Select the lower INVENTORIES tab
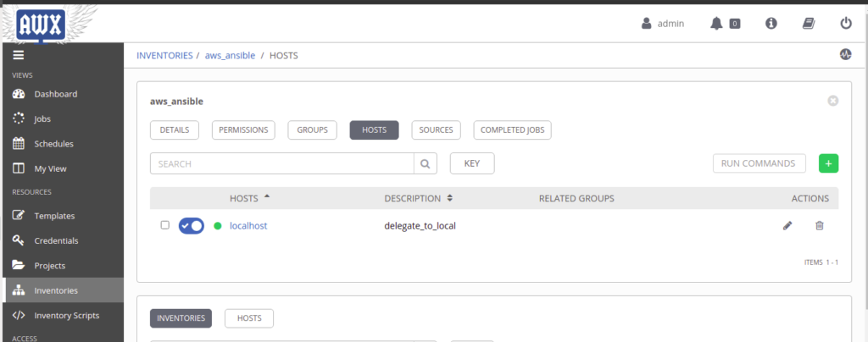 181,318
